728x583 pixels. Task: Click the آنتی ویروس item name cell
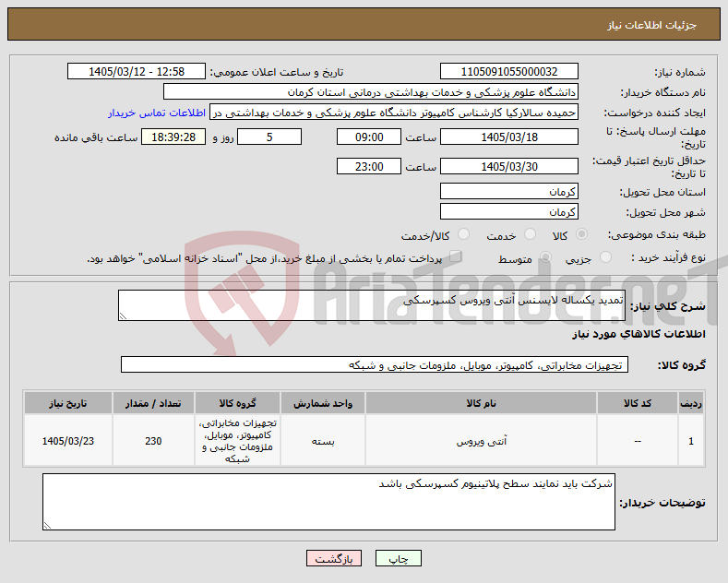pyautogui.click(x=481, y=441)
